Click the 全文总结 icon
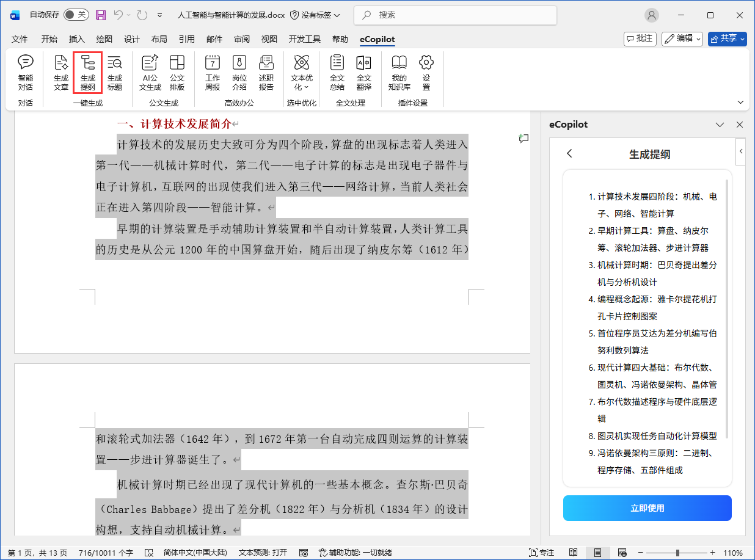The height and width of the screenshot is (560, 755). [337, 72]
